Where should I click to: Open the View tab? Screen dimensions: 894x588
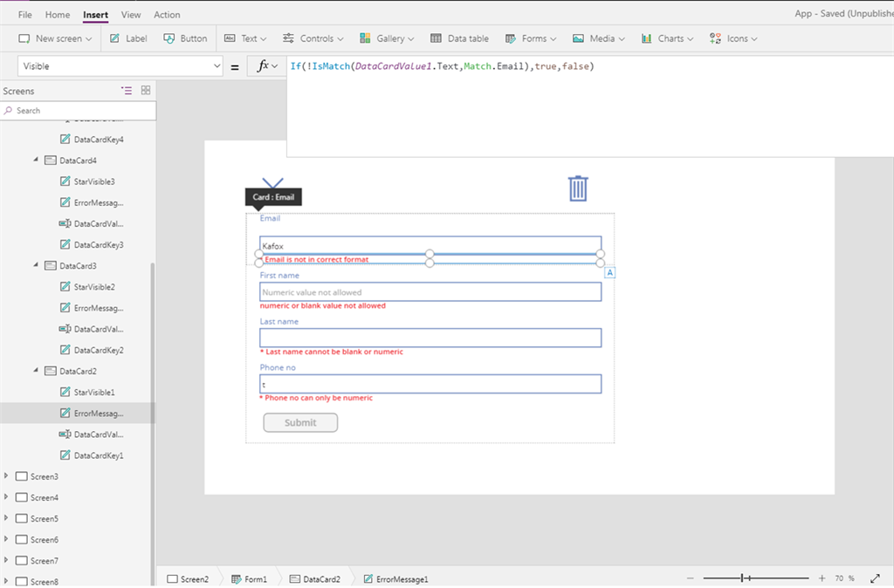coord(131,15)
